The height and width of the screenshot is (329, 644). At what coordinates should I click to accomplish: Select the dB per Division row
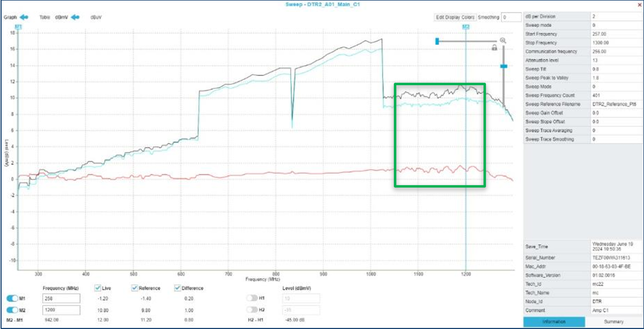tap(582, 17)
